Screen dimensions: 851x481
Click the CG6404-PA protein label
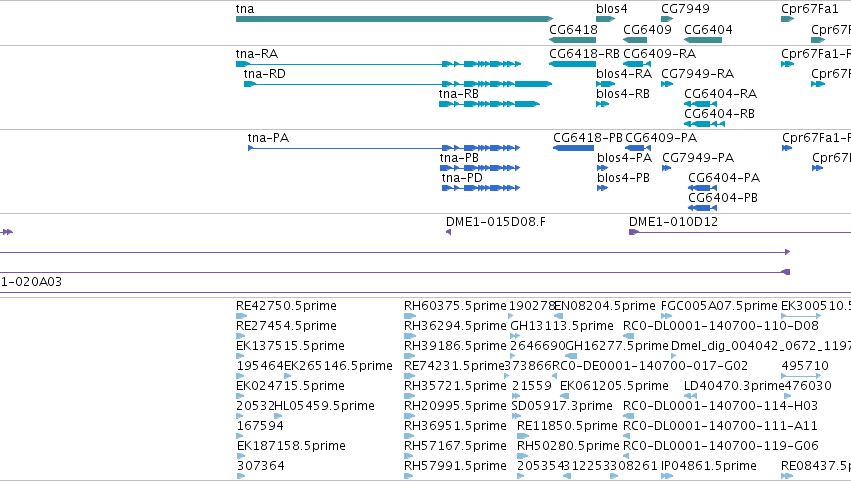pos(724,178)
